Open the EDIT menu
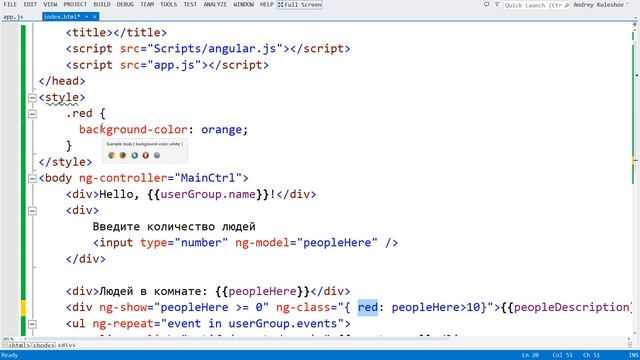The height and width of the screenshot is (360, 640). (x=30, y=4)
